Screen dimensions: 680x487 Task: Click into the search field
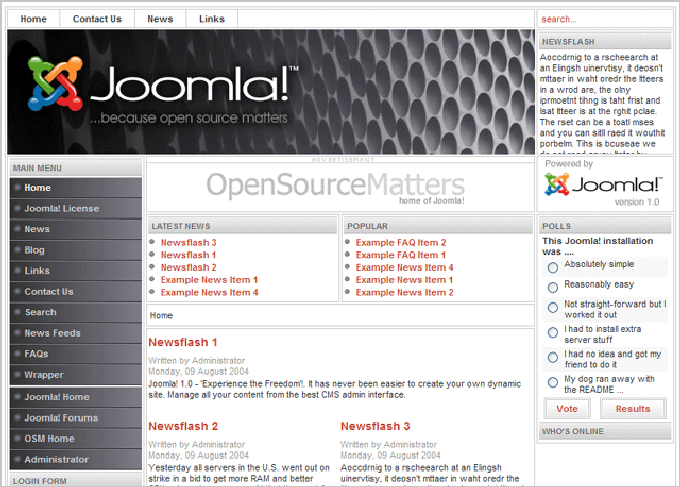coord(605,19)
